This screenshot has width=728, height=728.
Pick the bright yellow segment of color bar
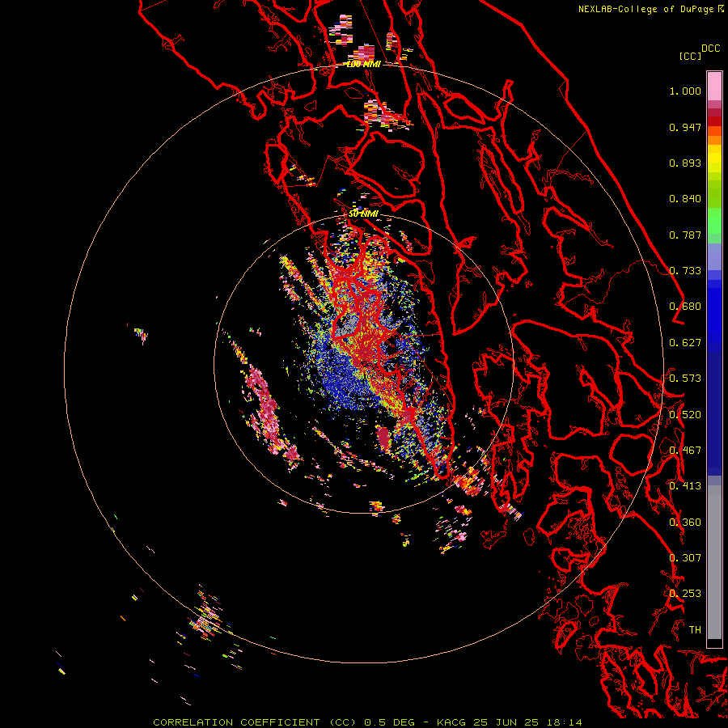[714, 159]
